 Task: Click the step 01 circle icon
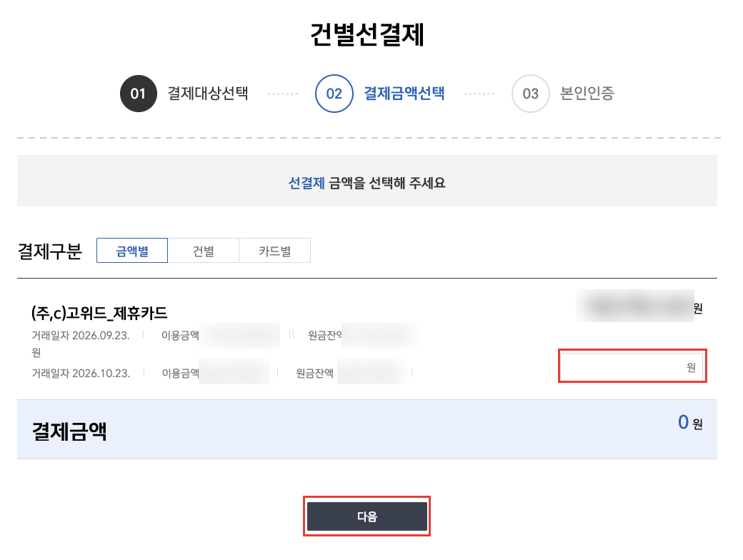click(139, 94)
